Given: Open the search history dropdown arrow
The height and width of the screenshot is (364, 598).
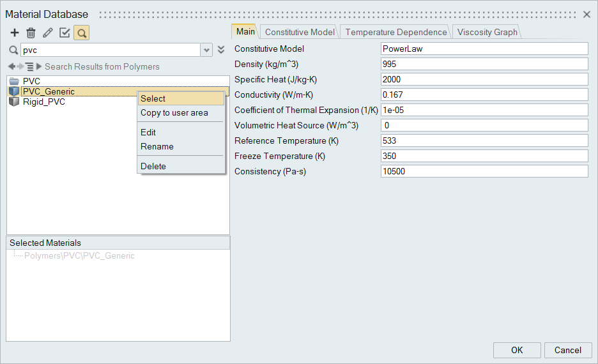Looking at the screenshot, I should 206,50.
